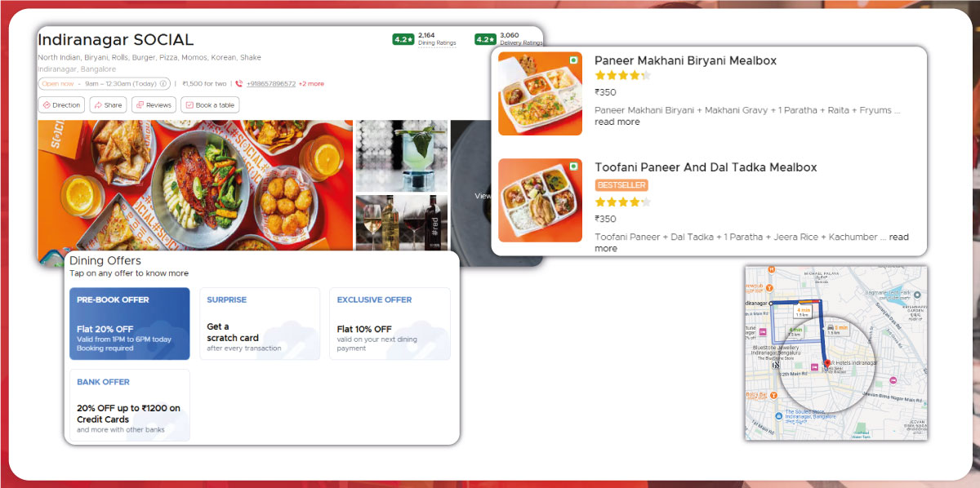Click the orange '4 min' route label on map

click(x=804, y=312)
